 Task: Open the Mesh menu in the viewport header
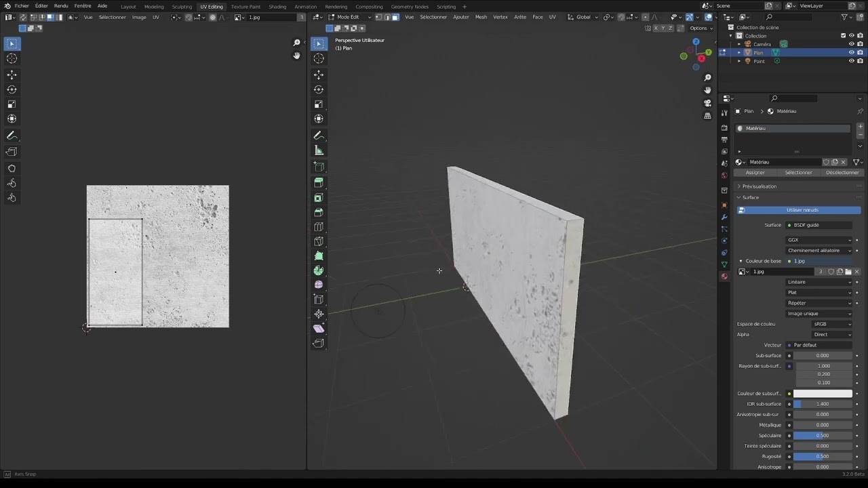[x=481, y=17]
